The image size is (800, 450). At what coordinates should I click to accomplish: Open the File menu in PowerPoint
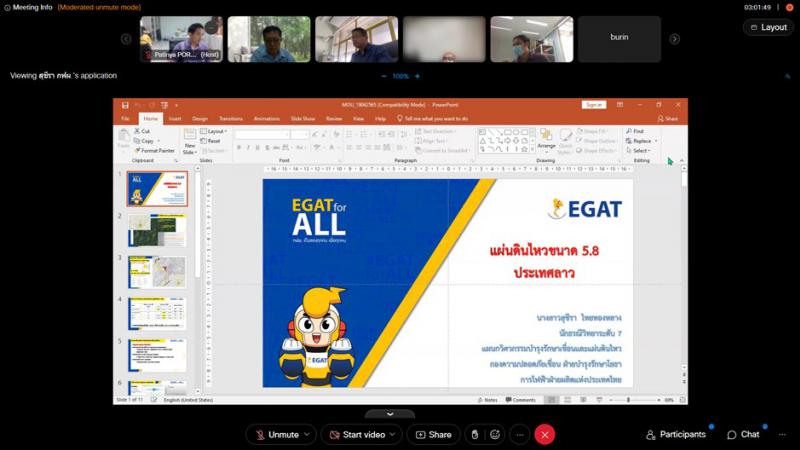[126, 118]
